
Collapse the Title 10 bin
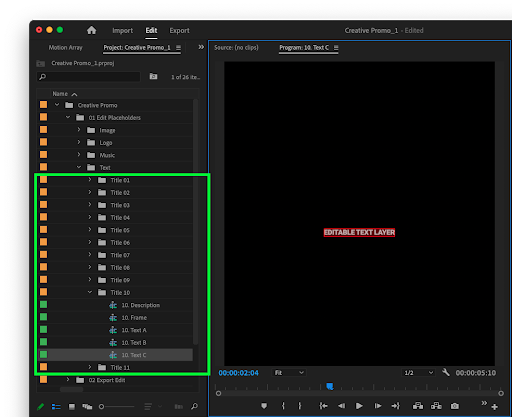point(90,292)
